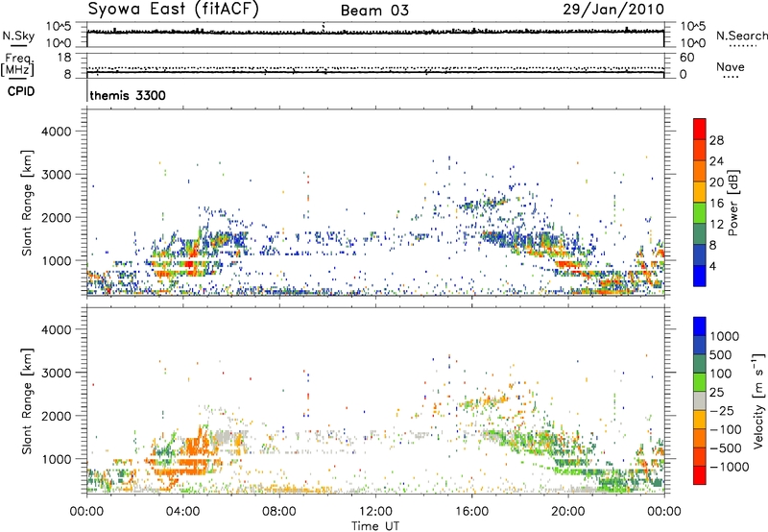This screenshot has width=768, height=532.
Task: Click the "Velocity [m s-1]" colorbar title
Action: coord(758,400)
